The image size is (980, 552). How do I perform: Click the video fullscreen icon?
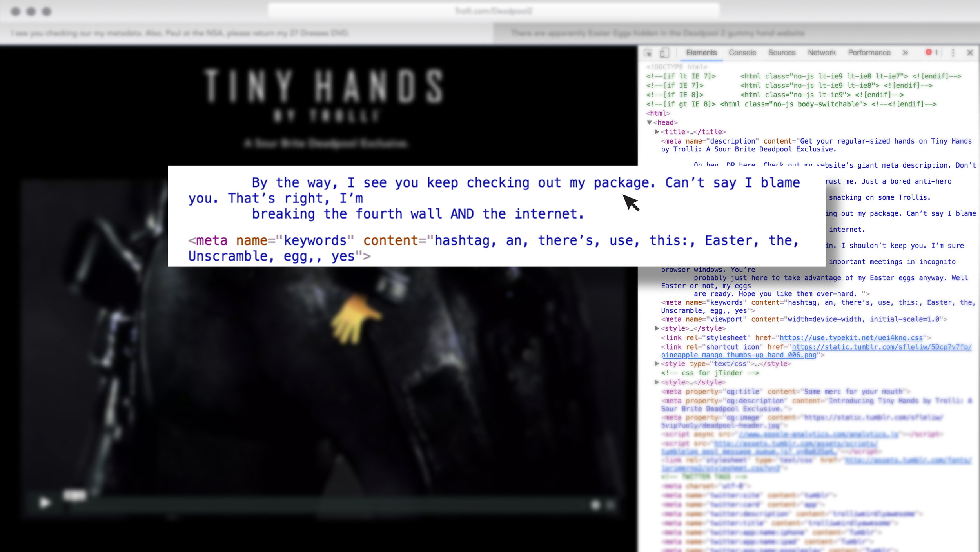point(611,505)
